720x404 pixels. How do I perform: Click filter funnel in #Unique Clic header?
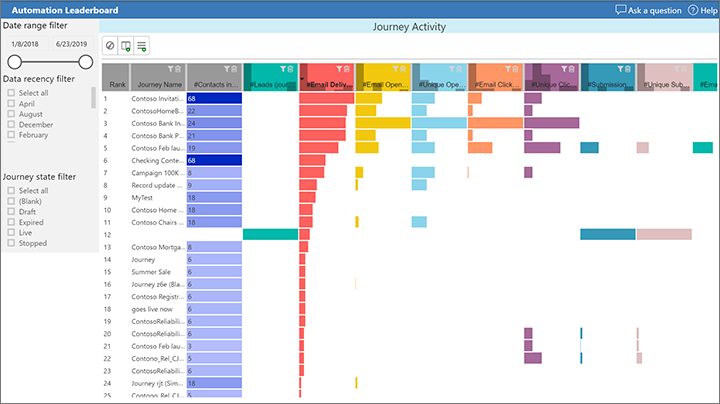[564, 69]
